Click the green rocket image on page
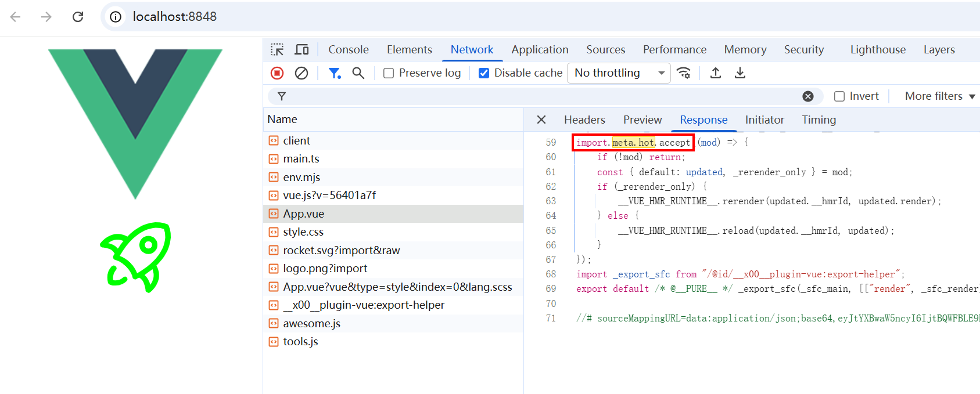The width and height of the screenshot is (980, 394). pyautogui.click(x=135, y=257)
